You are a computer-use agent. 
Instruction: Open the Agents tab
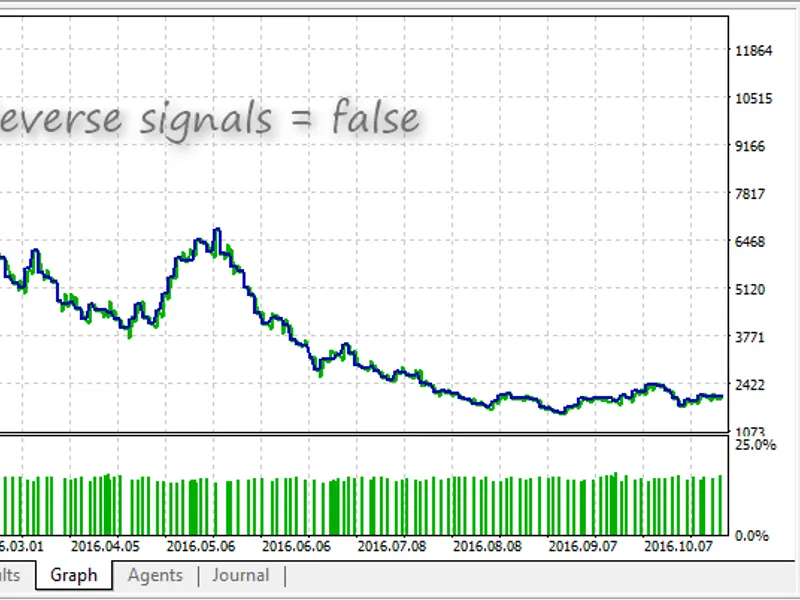155,576
